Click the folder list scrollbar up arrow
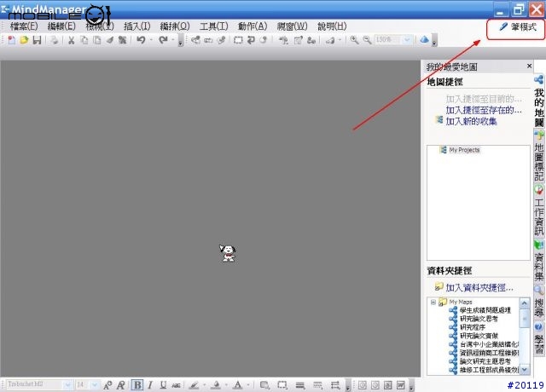The width and height of the screenshot is (546, 392). pyautogui.click(x=525, y=303)
